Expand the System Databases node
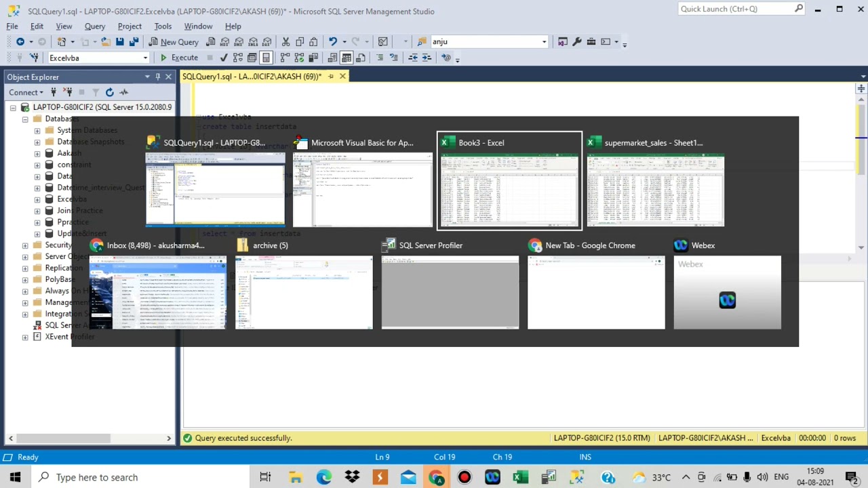 pyautogui.click(x=37, y=130)
